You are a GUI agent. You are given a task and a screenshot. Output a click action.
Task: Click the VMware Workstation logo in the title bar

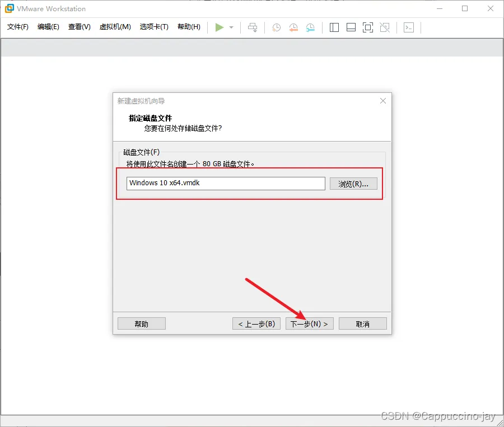(x=10, y=8)
